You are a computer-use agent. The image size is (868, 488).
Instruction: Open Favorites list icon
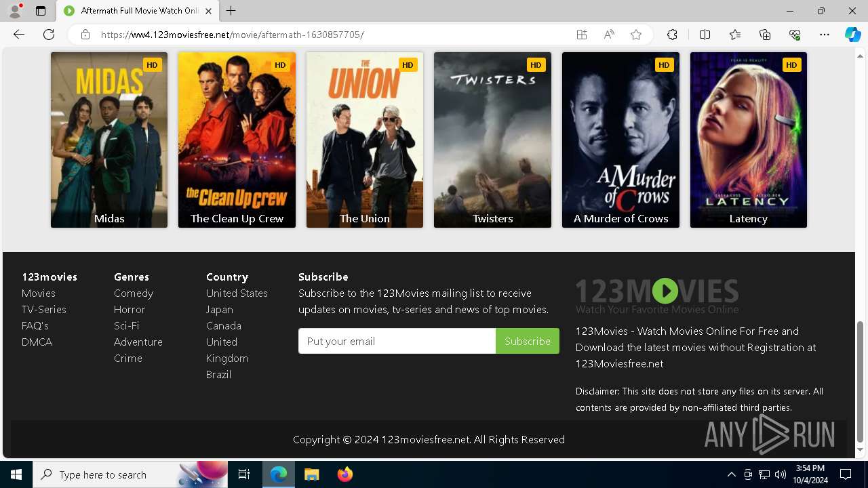(735, 35)
